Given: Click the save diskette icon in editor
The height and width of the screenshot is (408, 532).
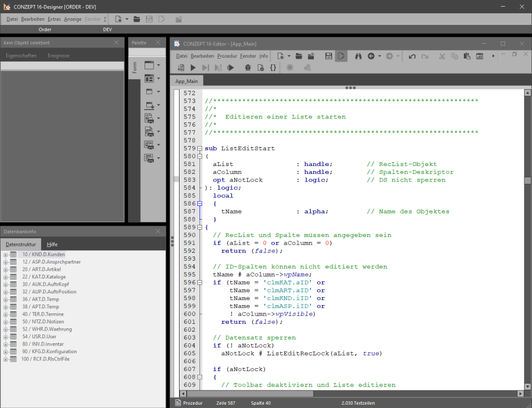Looking at the screenshot, I should coord(329,56).
